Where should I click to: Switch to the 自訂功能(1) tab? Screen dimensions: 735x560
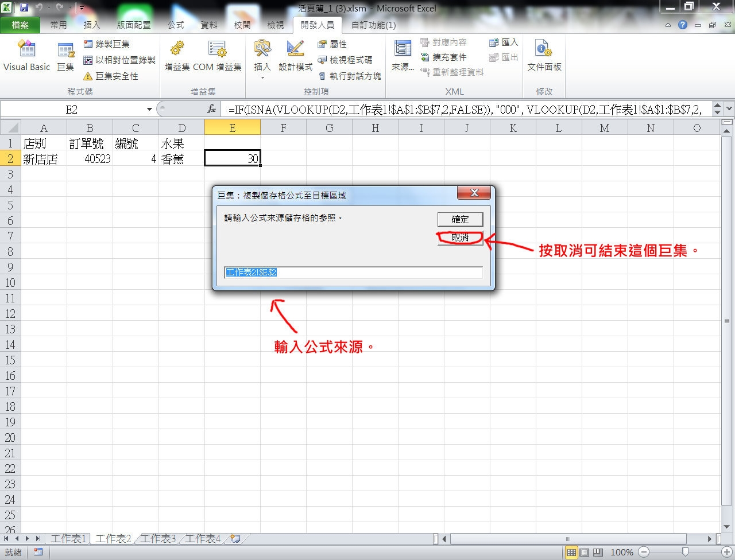[x=373, y=25]
